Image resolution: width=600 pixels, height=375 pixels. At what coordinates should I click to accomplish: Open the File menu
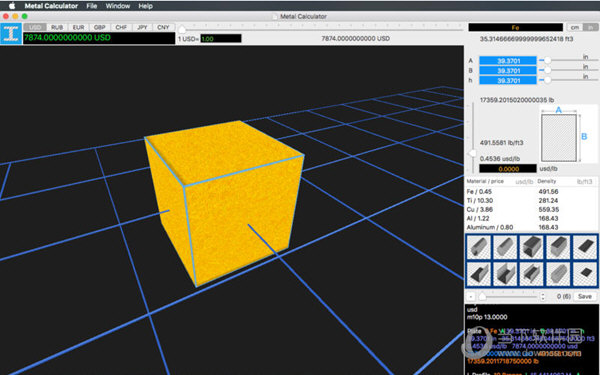coord(91,6)
